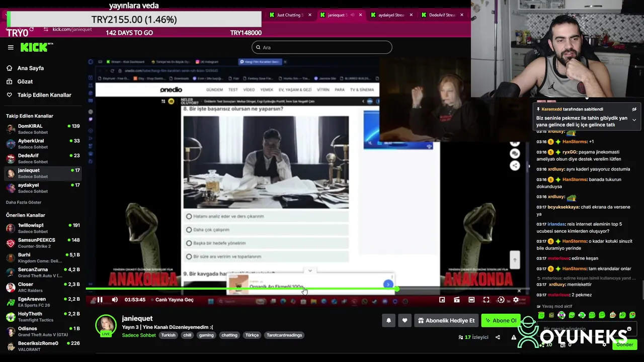This screenshot has height=362, width=644.
Task: Switch to Just Chatting browser tab
Action: 290,15
